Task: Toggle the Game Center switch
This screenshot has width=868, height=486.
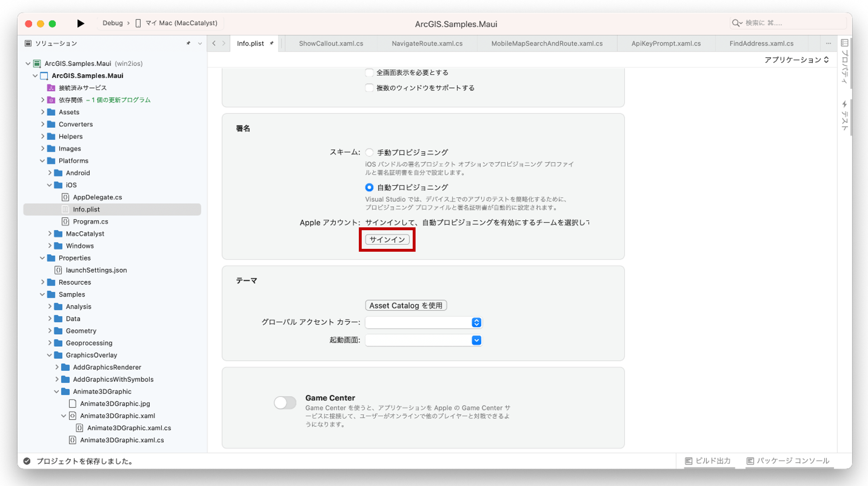Action: pyautogui.click(x=285, y=402)
